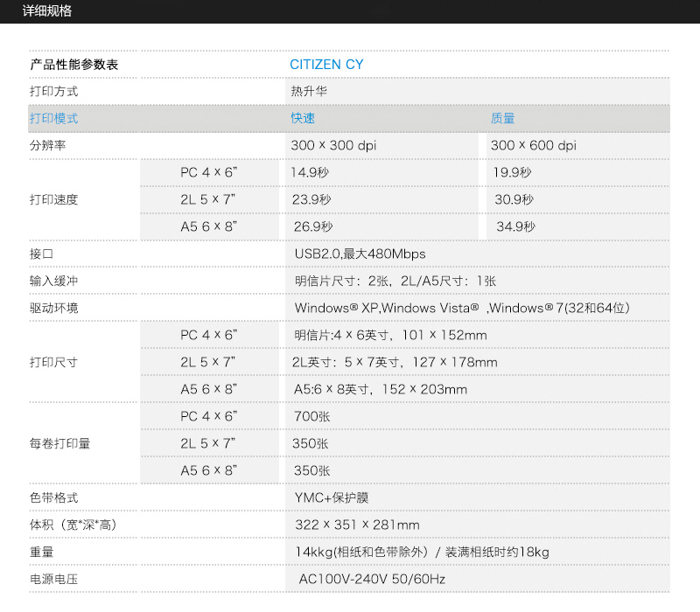The image size is (700, 612).
Task: Click the "USB2.0,最大480Mbps" value
Action: pyautogui.click(x=360, y=254)
